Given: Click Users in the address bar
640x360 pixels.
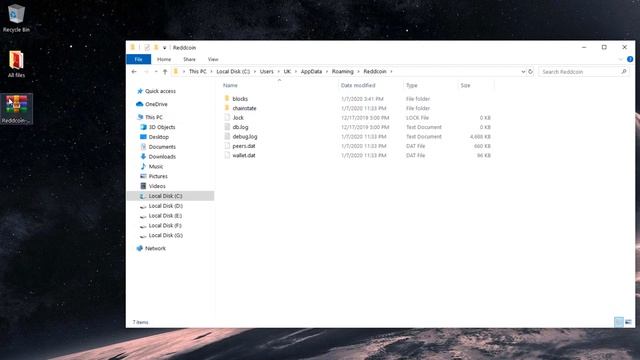Looking at the screenshot, I should click(x=267, y=71).
